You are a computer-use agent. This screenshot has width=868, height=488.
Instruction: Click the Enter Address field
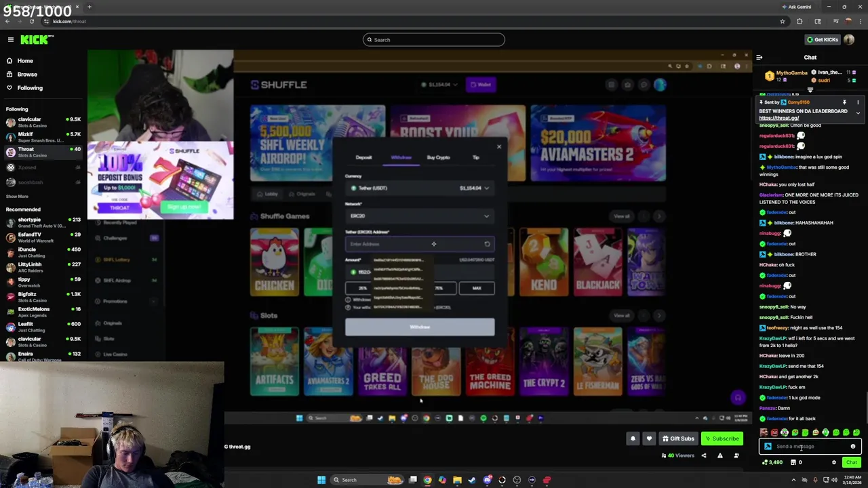420,244
